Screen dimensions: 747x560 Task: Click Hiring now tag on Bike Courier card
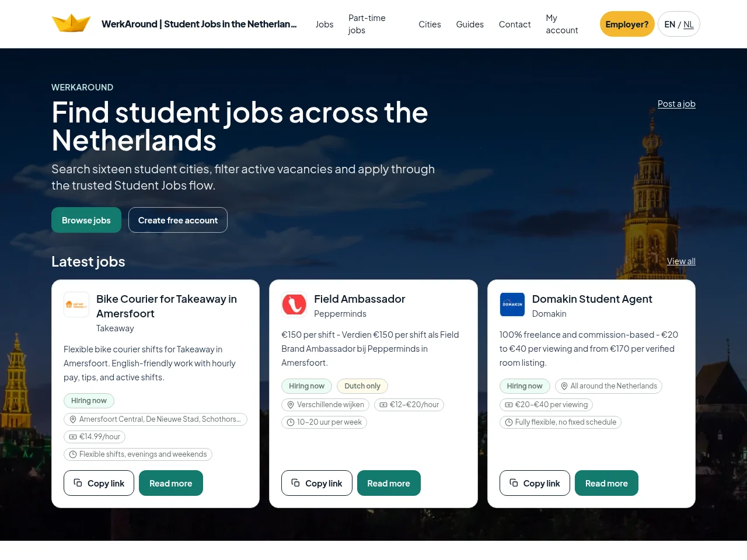(x=89, y=401)
